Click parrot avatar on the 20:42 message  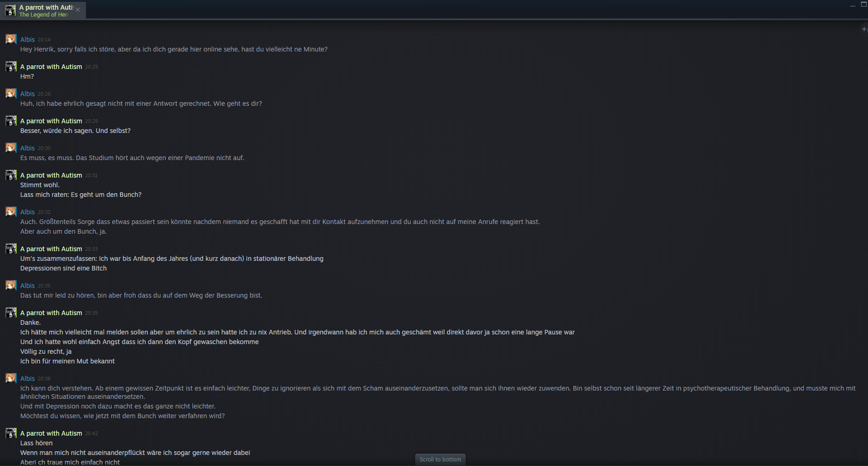click(x=11, y=433)
